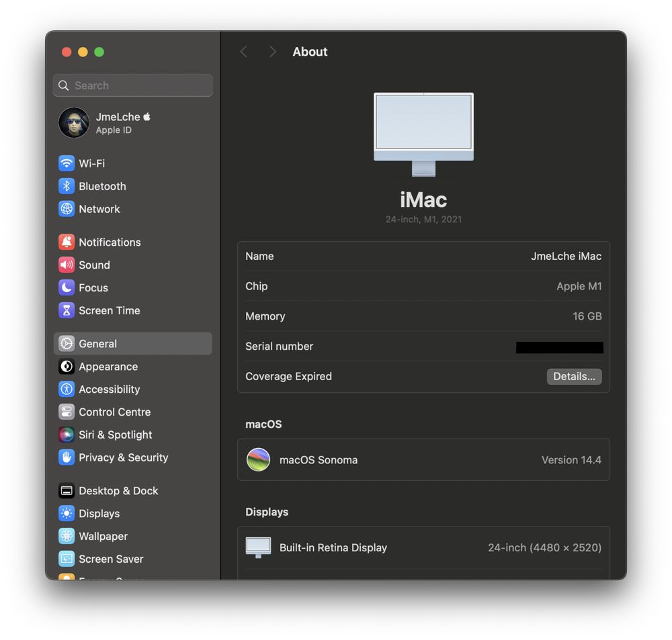Open the Appearance icon
The image size is (672, 640).
[67, 366]
